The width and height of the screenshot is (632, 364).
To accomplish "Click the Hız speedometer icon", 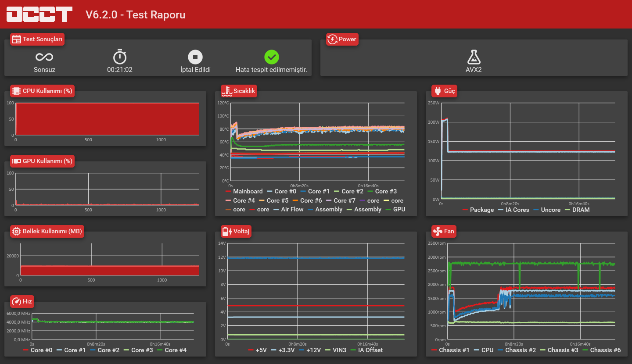I will point(16,301).
